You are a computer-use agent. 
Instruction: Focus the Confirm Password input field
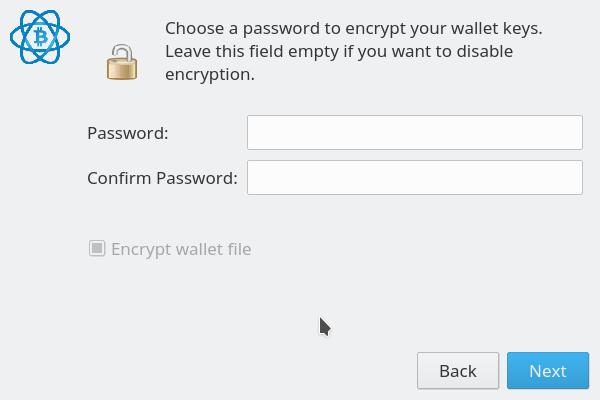(x=414, y=178)
